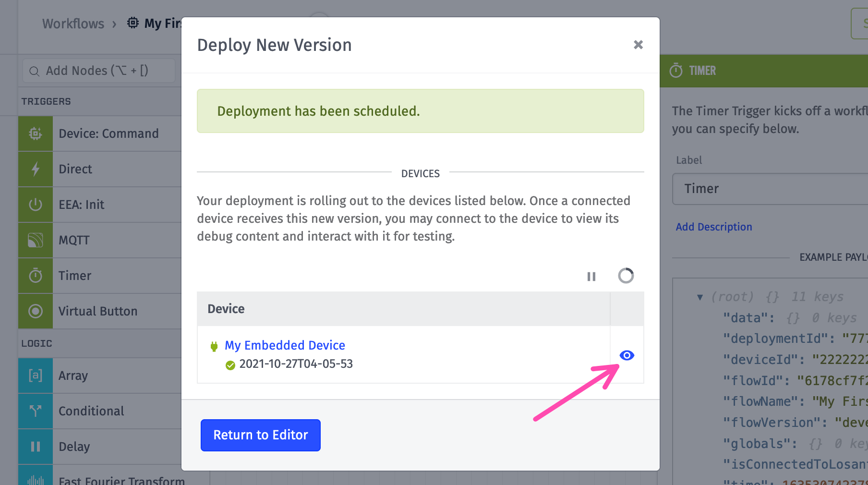The image size is (868, 485).
Task: Click the workflow chip icon in breadcrumb
Action: point(133,23)
